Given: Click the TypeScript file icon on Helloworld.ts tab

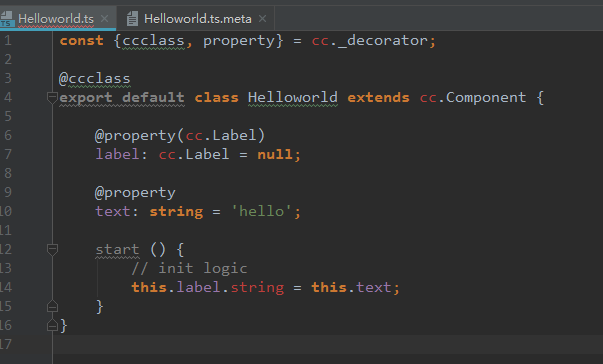Looking at the screenshot, I should pyautogui.click(x=7, y=19).
